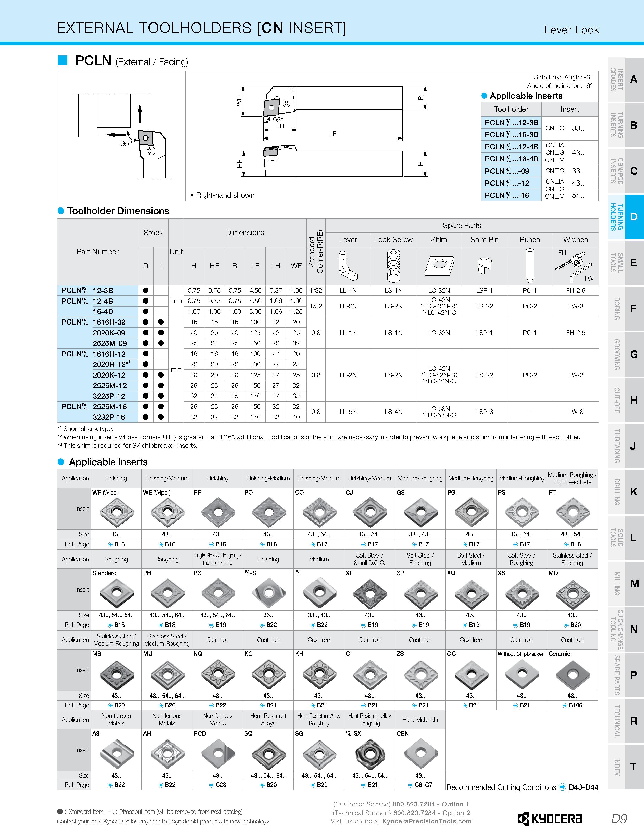Open ref page B16 under WF (Wiper)

(x=119, y=544)
